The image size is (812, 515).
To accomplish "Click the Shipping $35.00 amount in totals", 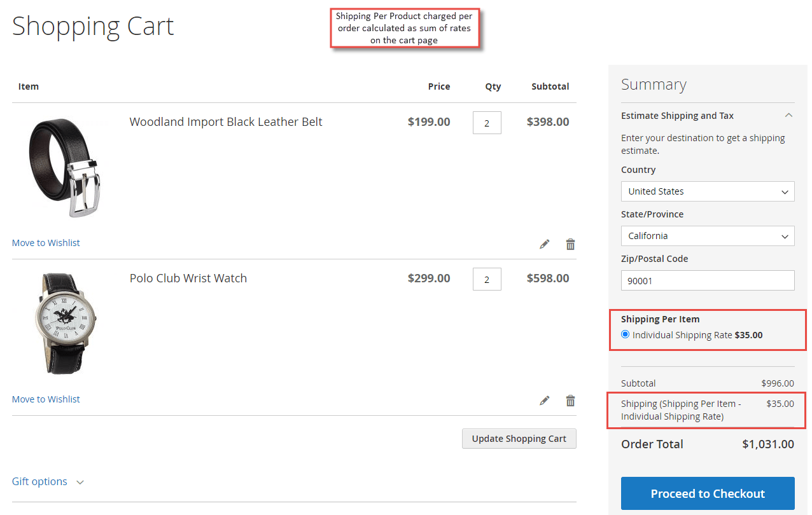I will (780, 403).
